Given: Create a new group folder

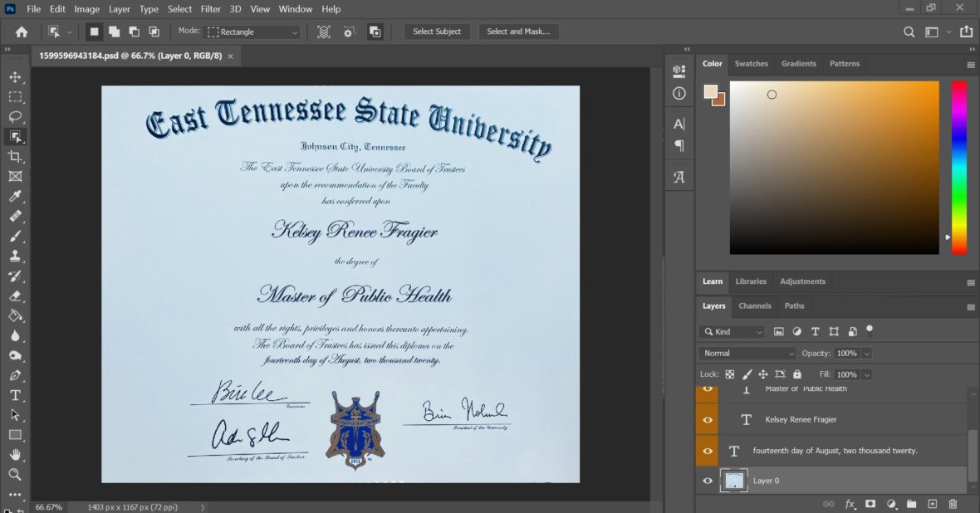Looking at the screenshot, I should pos(911,504).
